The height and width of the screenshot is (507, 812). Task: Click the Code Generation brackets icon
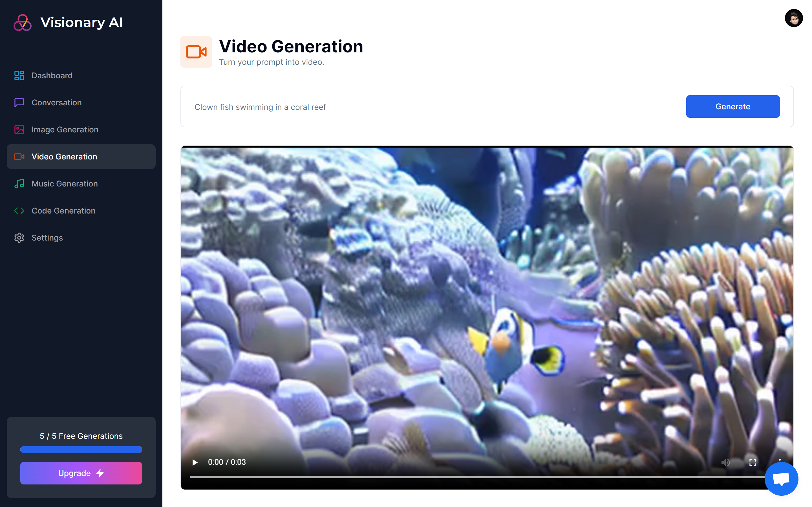tap(19, 211)
